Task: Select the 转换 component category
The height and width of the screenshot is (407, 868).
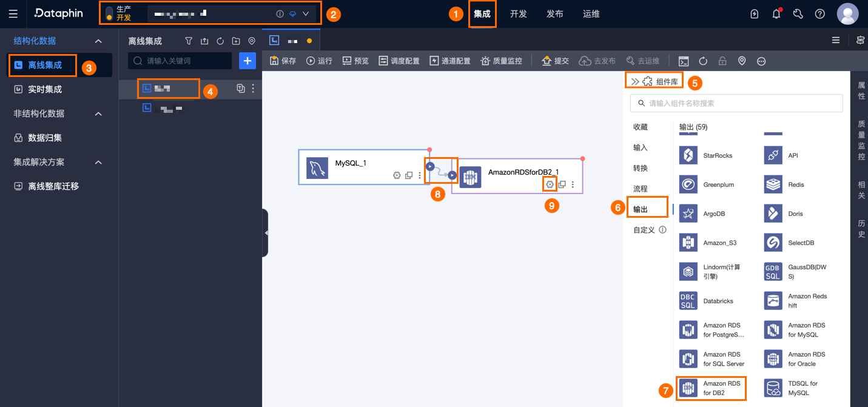Action: pyautogui.click(x=641, y=168)
